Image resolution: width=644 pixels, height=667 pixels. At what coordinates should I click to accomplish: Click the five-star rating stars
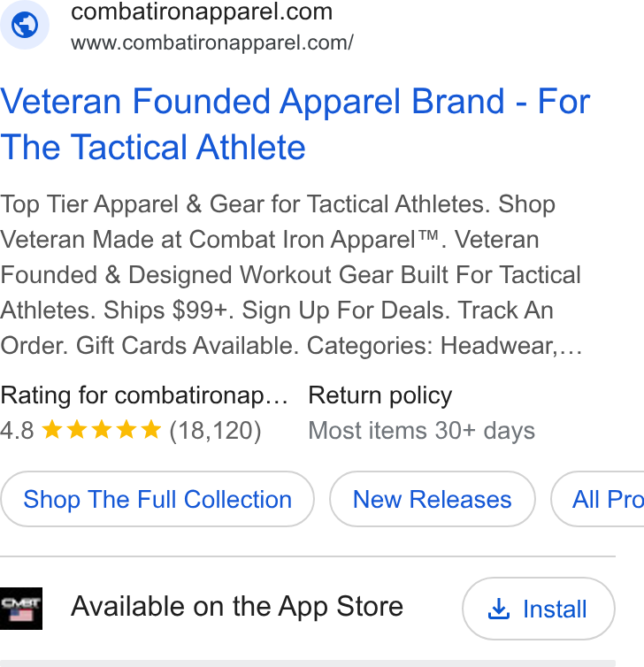(x=102, y=430)
